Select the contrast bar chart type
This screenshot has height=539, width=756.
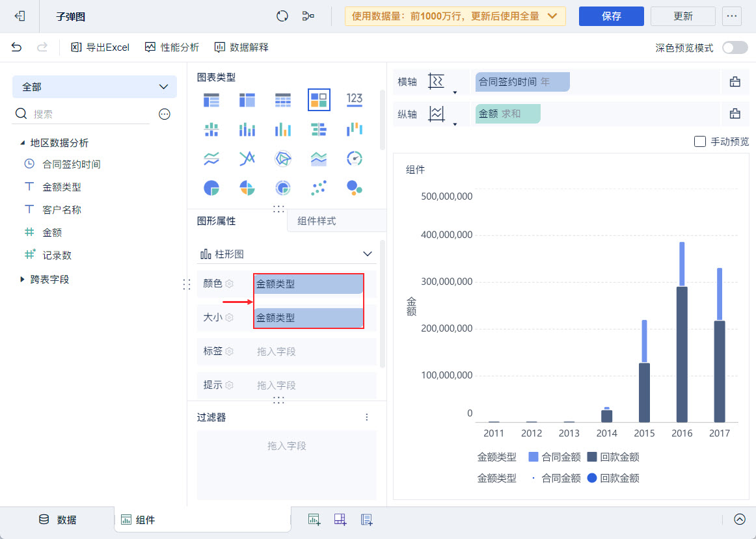319,129
